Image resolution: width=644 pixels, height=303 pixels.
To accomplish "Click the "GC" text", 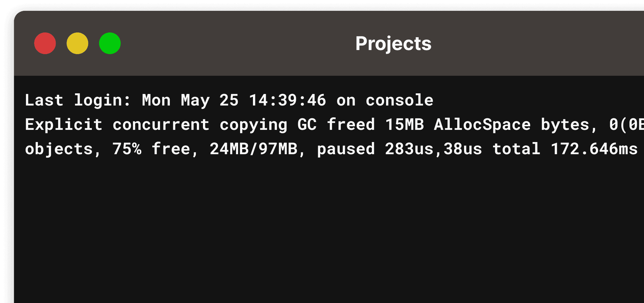I will pyautogui.click(x=307, y=125).
